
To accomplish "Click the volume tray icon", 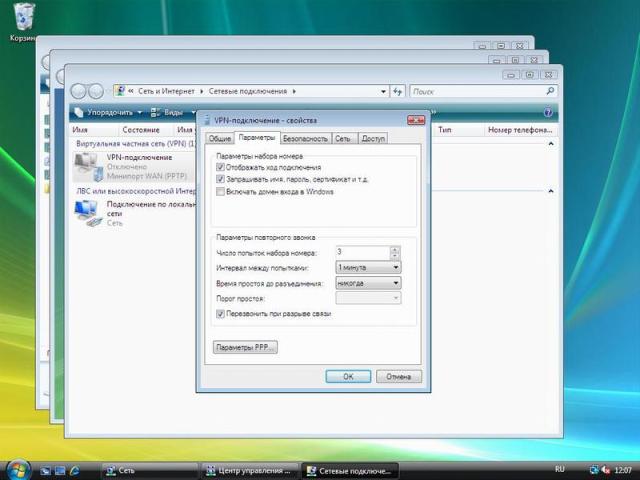I will (x=606, y=470).
